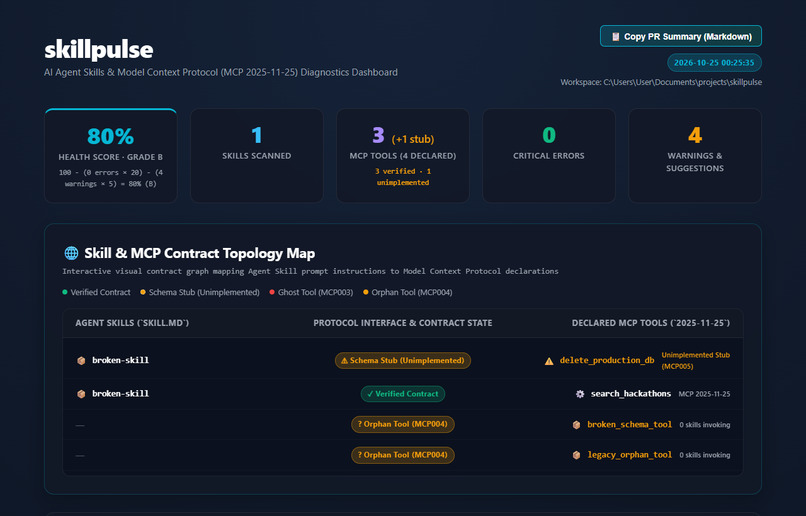The height and width of the screenshot is (516, 806).
Task: Click Orphan Tool badge in broken_schema_tool row
Action: [x=402, y=424]
